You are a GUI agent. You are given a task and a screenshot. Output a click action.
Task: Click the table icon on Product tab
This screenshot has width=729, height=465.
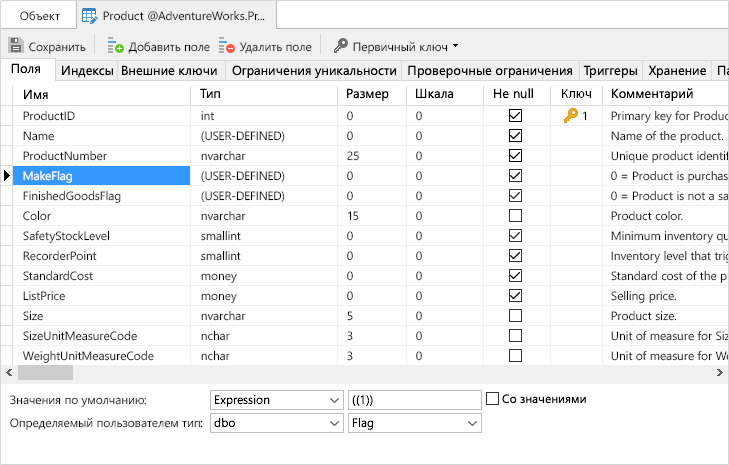click(89, 16)
